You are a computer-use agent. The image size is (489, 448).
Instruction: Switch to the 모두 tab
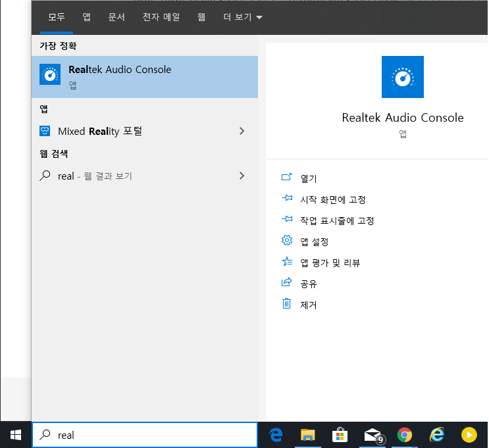pos(57,17)
